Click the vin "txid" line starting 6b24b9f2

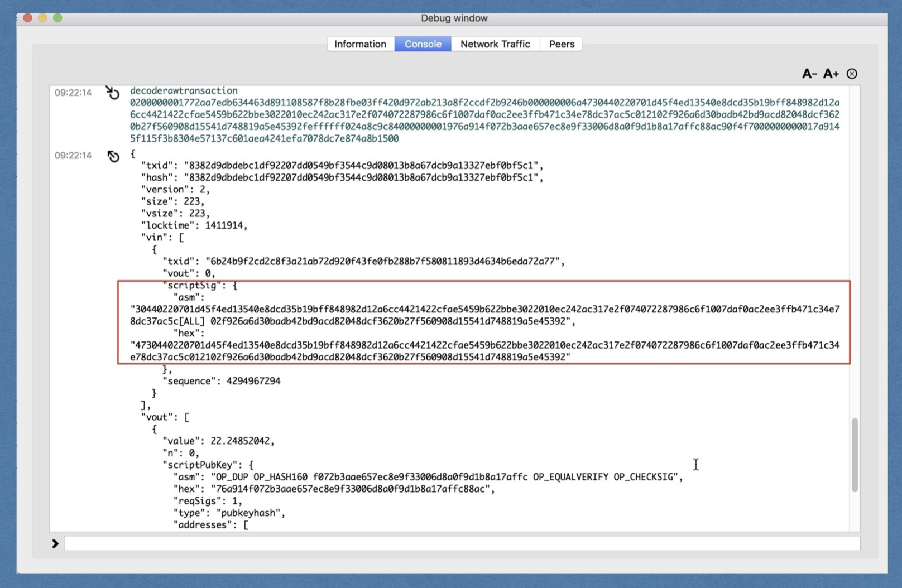[x=363, y=261]
